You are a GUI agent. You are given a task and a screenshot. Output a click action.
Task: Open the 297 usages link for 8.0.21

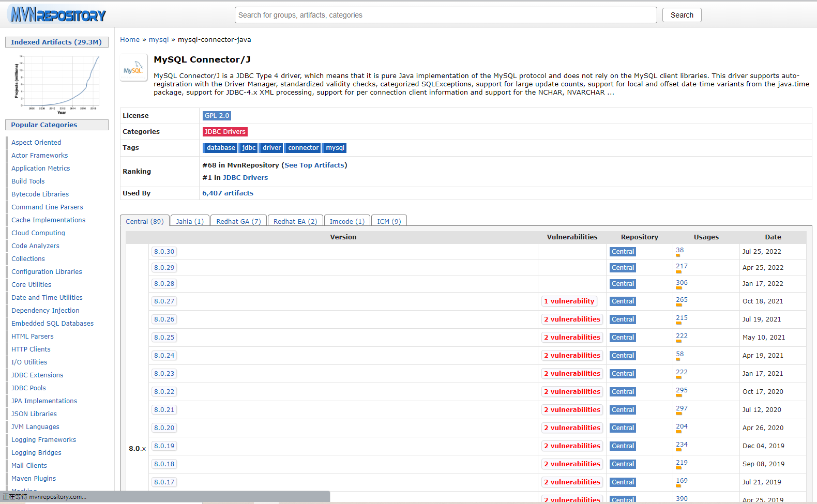(x=682, y=408)
